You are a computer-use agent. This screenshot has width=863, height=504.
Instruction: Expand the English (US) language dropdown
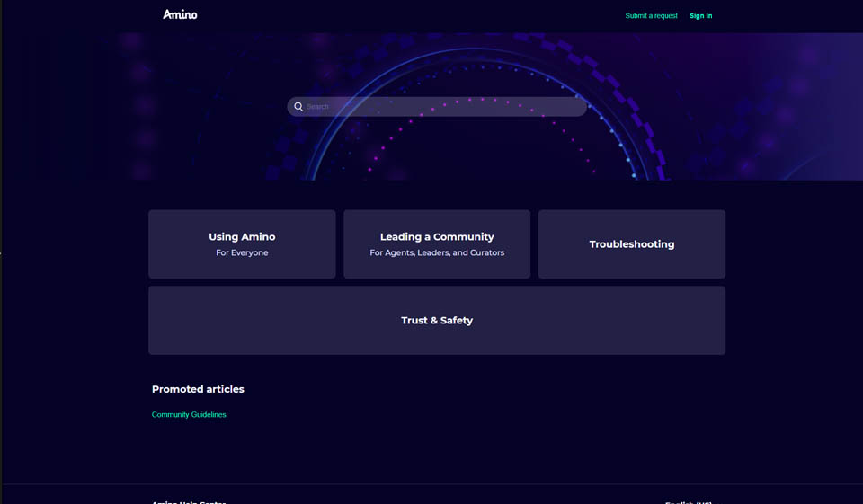tap(689, 501)
